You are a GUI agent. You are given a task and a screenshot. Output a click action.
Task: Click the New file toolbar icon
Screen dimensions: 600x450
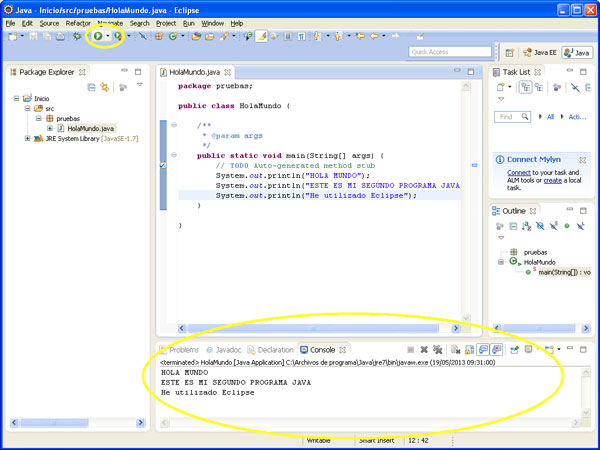[12, 36]
